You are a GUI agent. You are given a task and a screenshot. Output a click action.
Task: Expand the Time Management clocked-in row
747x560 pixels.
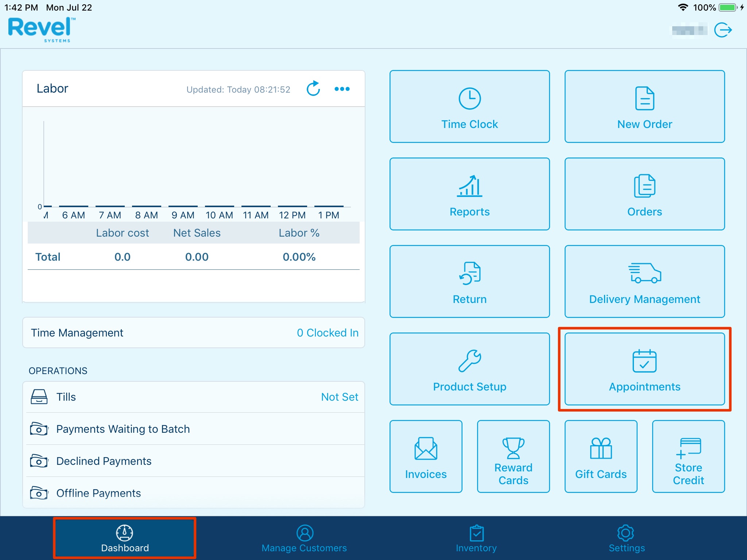coord(194,332)
